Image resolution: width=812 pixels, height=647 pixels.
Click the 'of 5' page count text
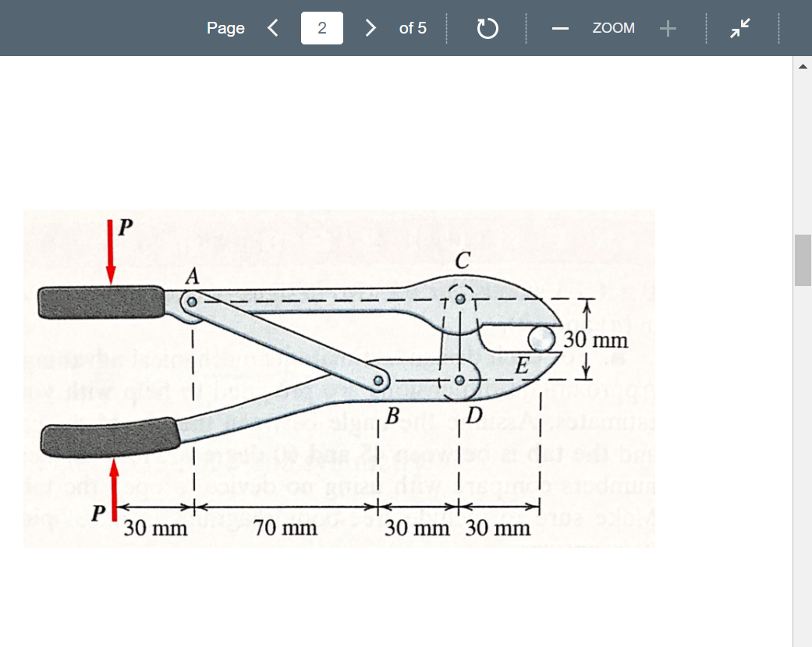coord(413,28)
